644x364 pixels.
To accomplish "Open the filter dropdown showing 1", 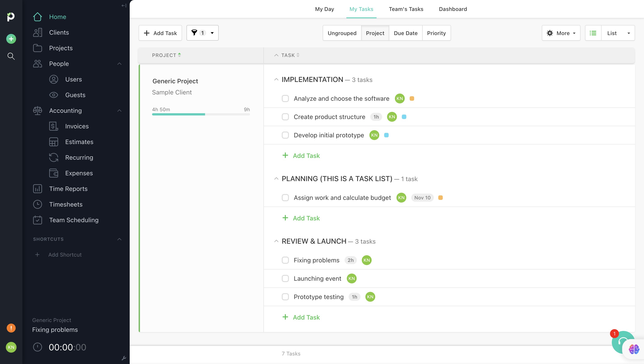I will [202, 33].
